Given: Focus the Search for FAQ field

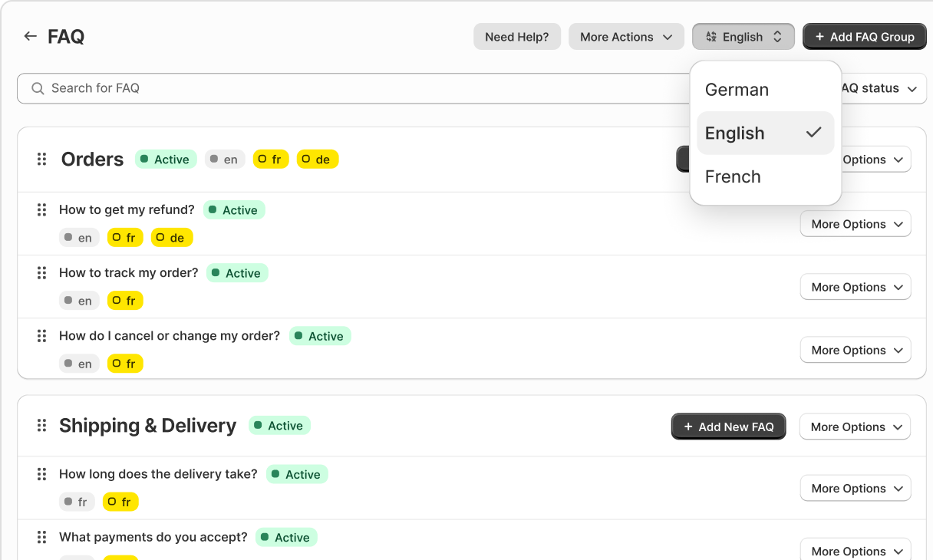Looking at the screenshot, I should point(345,88).
